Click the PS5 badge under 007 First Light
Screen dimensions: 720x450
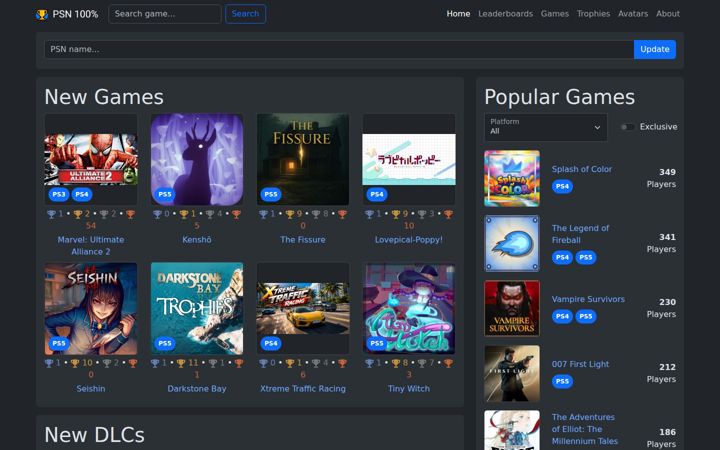point(562,381)
